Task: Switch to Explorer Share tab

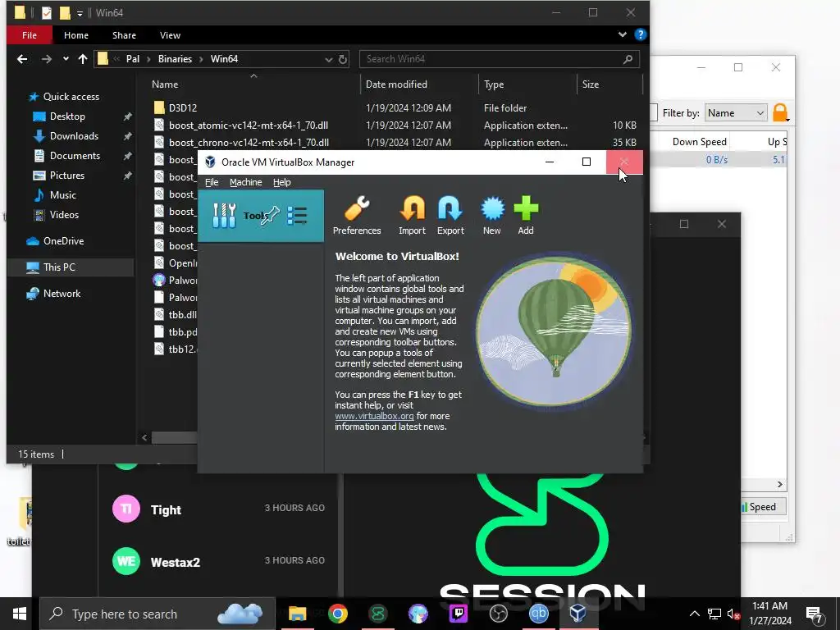Action: [x=125, y=35]
